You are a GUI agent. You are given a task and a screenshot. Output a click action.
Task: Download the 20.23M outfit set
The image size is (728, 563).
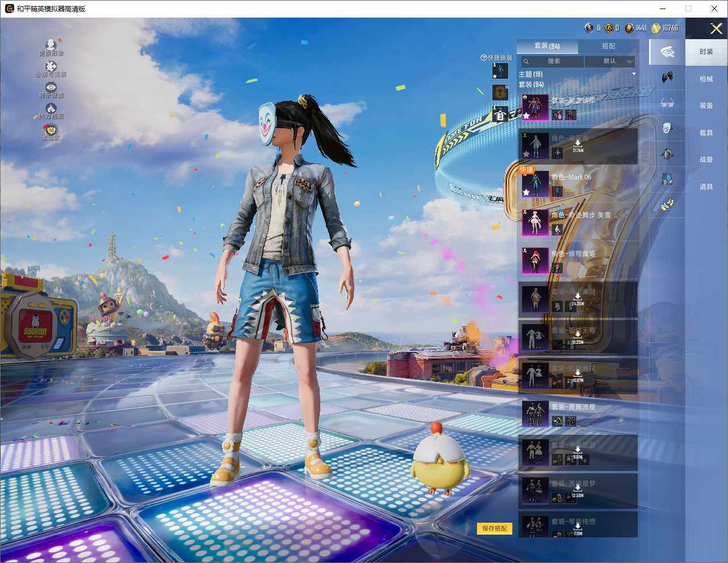click(578, 338)
